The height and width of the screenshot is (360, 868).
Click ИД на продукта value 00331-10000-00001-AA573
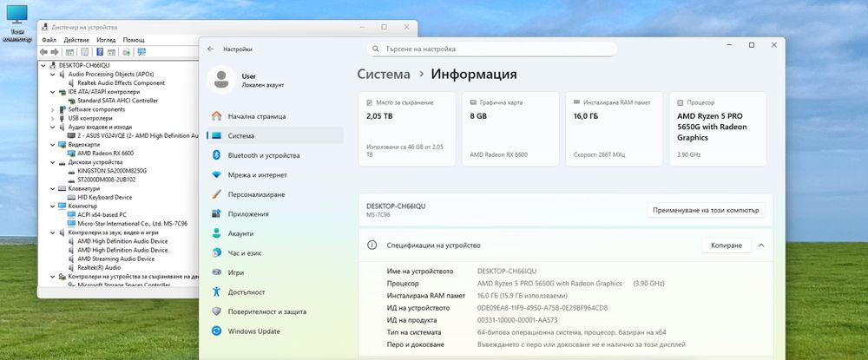tap(517, 320)
